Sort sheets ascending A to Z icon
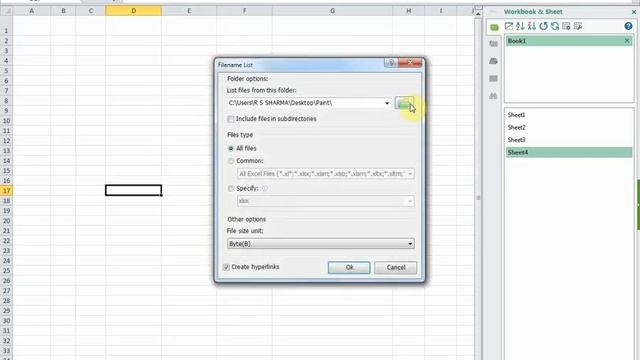The height and width of the screenshot is (360, 640). tap(520, 26)
